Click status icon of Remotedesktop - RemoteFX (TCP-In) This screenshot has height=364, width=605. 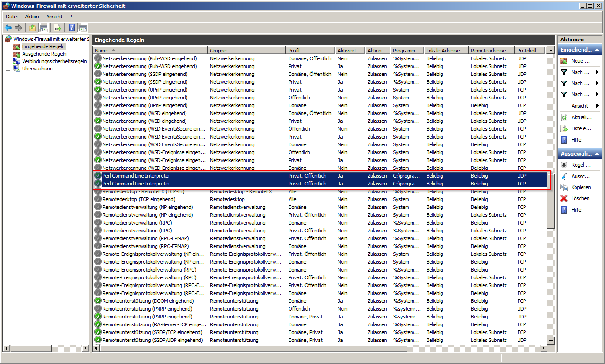click(98, 191)
